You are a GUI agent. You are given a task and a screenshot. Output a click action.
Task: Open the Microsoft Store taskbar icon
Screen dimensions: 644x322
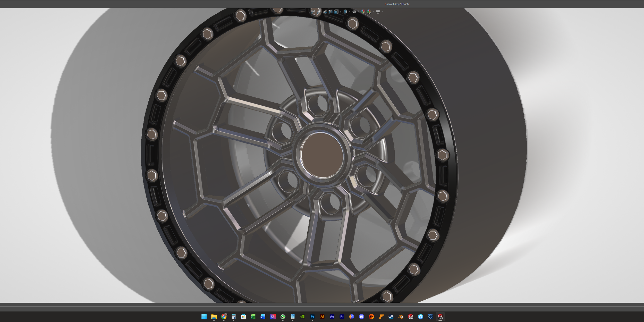coord(243,317)
